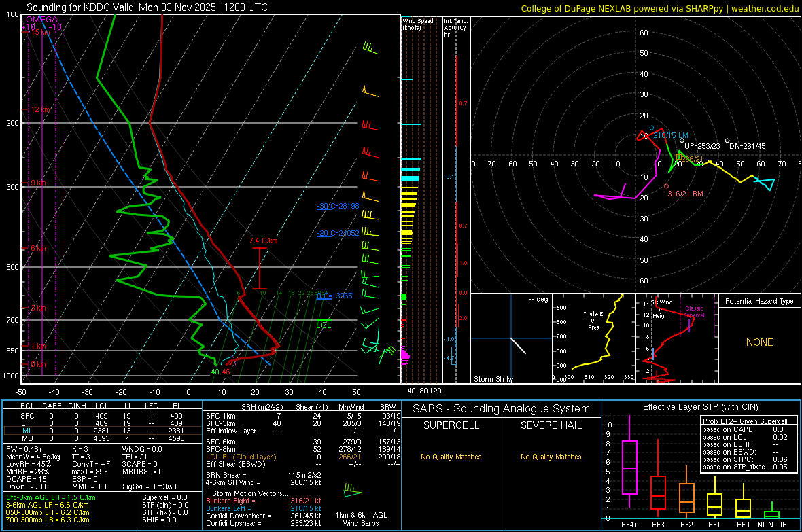The width and height of the screenshot is (802, 532).
Task: Open the weather.cod.edu credit text
Action: coord(659,8)
